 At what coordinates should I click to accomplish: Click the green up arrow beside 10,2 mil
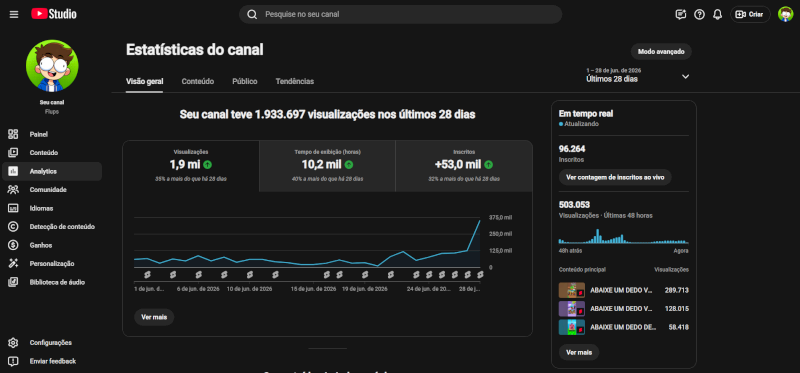tap(348, 164)
